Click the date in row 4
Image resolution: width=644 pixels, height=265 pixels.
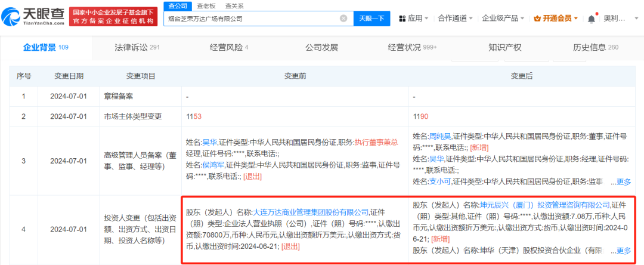point(69,229)
